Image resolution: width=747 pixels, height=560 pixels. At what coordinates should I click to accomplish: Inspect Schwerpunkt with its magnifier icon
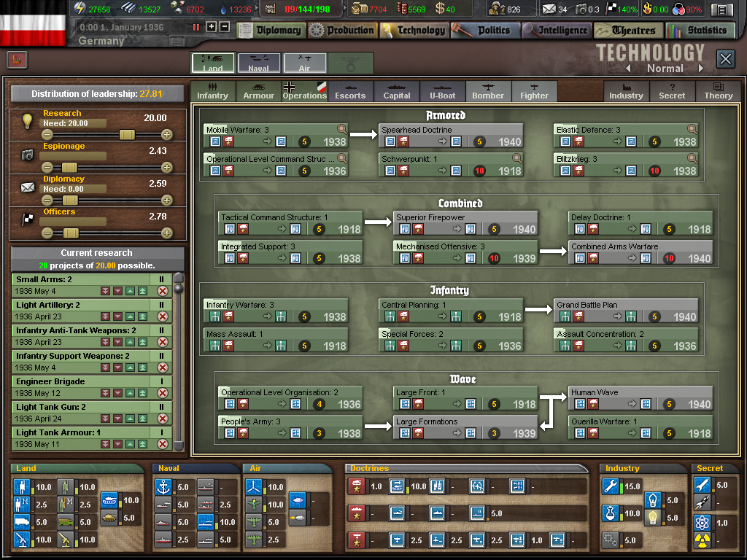[x=517, y=158]
